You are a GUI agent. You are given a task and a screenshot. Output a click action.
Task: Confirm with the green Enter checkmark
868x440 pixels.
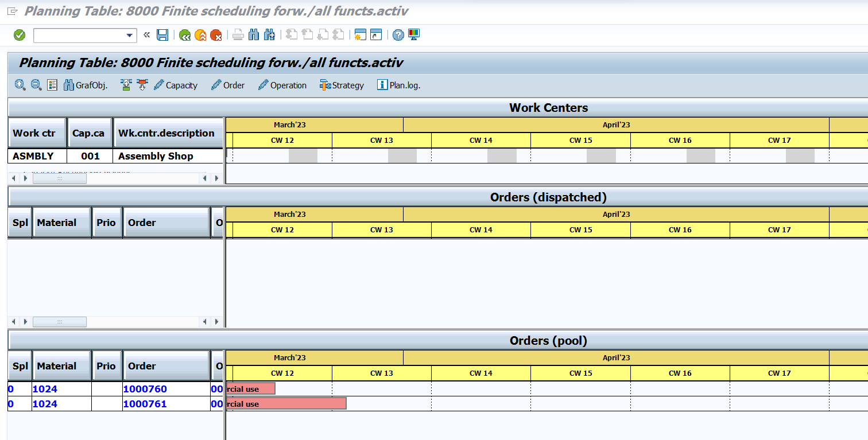pos(19,34)
